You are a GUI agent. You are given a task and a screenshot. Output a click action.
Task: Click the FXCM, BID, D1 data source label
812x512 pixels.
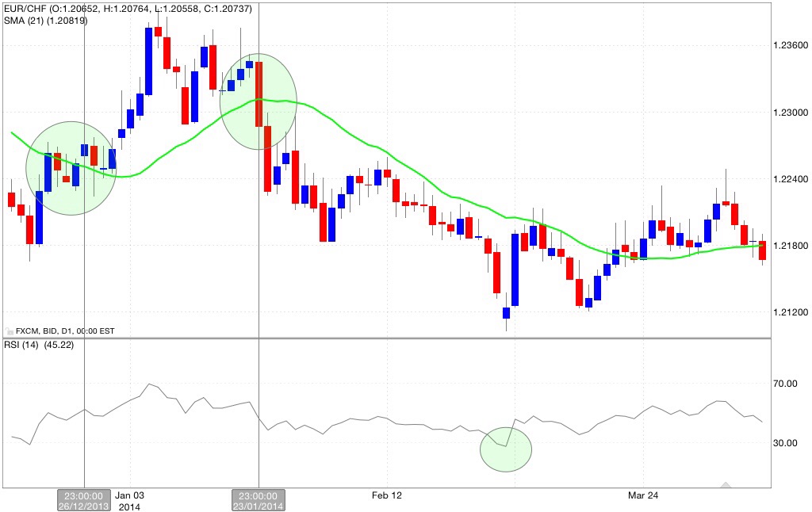tap(65, 331)
